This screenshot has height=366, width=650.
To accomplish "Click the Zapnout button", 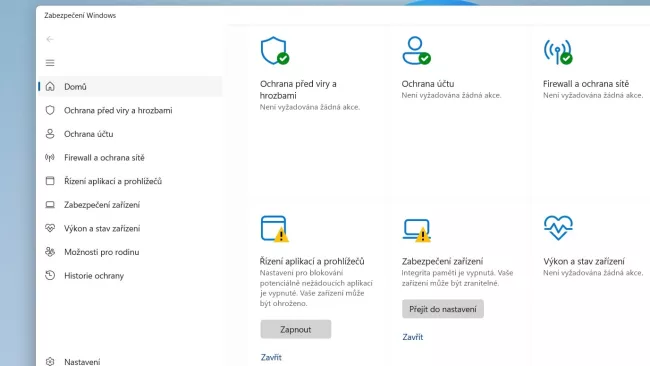I will pyautogui.click(x=296, y=329).
